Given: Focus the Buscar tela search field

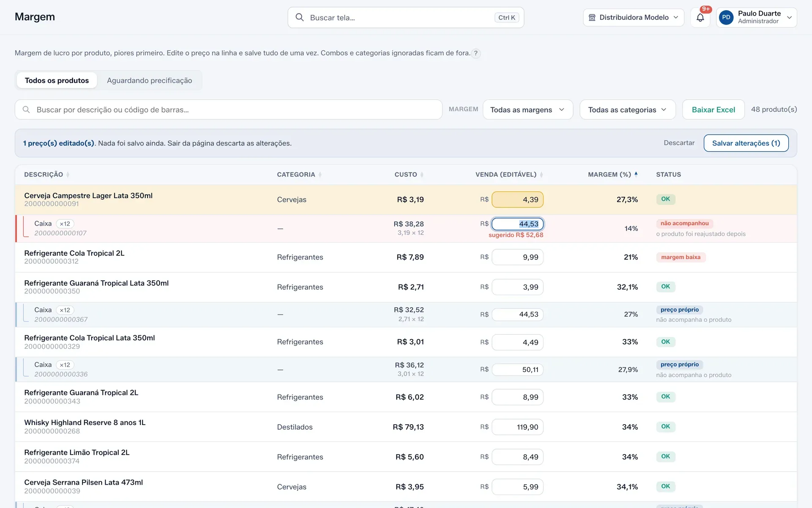Looking at the screenshot, I should tap(406, 17).
